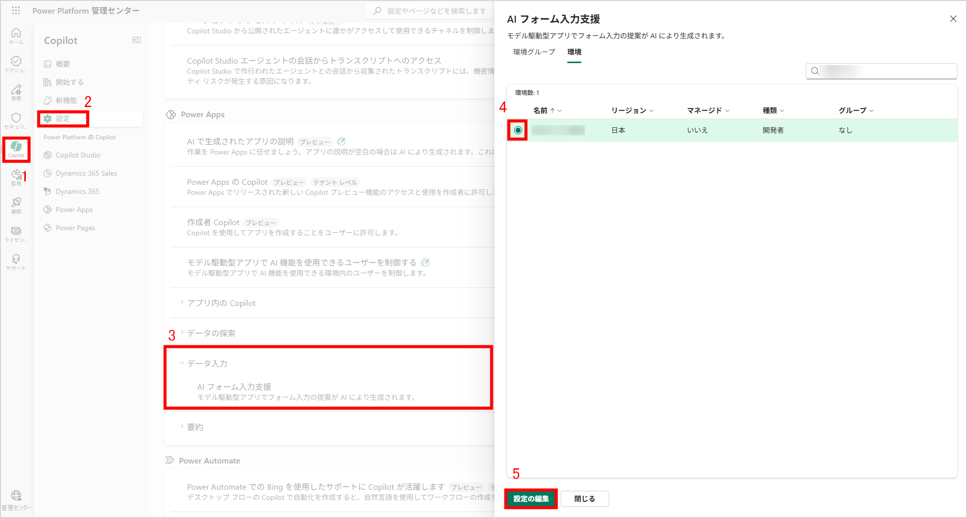Click the Power Automate section heading

tap(210, 461)
